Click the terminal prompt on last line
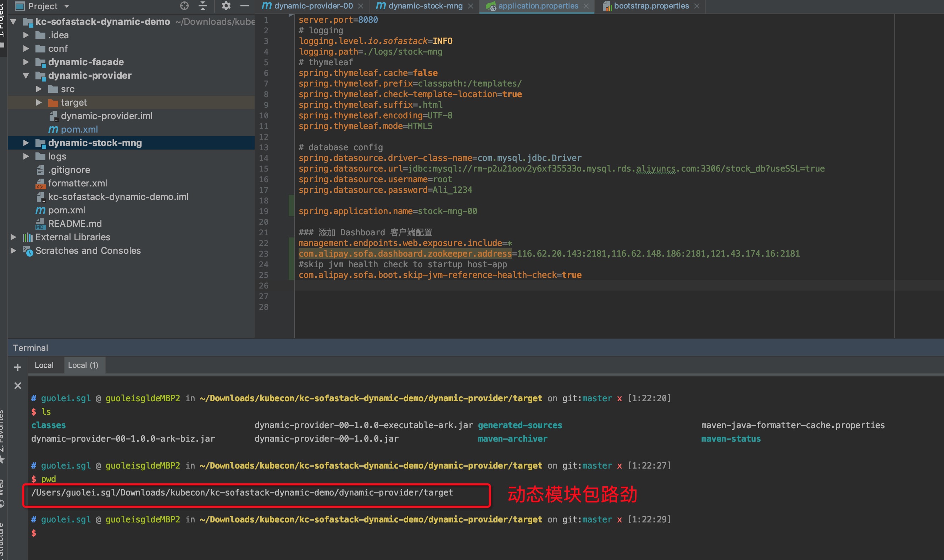 tap(34, 533)
